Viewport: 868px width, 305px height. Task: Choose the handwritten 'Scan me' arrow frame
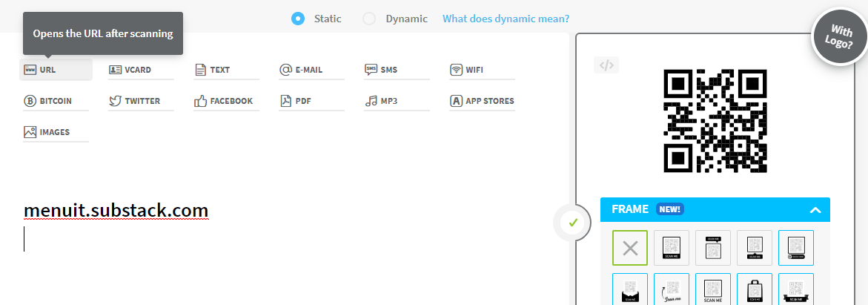click(672, 289)
